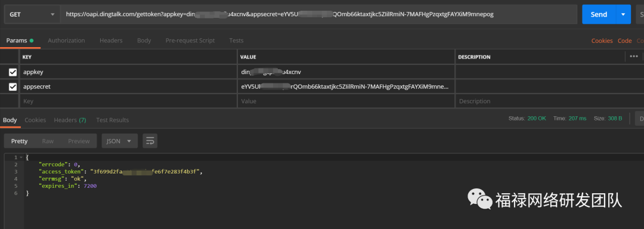Click the errmsg "ok" line
The width and height of the screenshot is (644, 229).
63,179
